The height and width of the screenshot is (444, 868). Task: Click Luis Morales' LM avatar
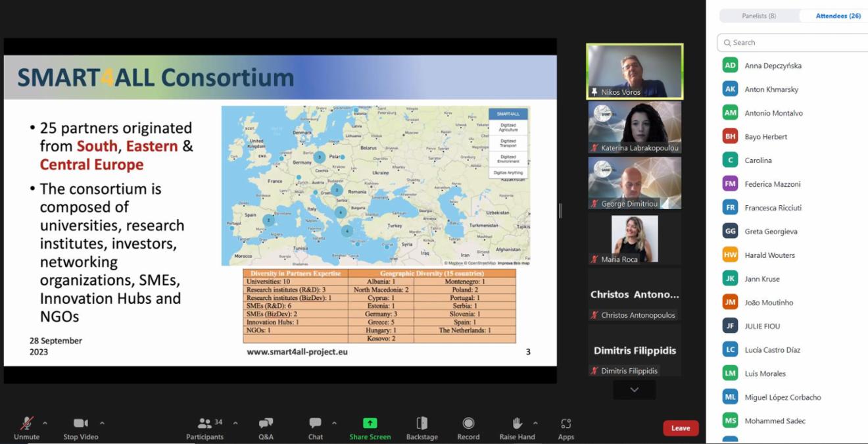point(730,373)
